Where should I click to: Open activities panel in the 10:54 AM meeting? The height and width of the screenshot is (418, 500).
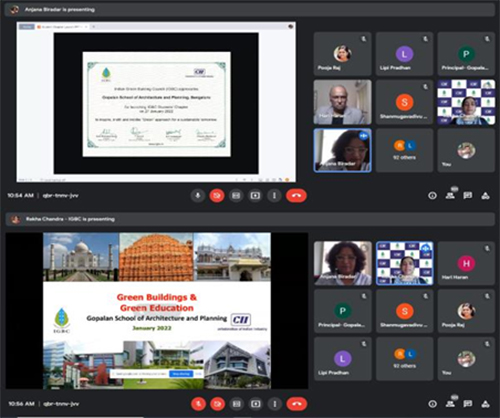[x=485, y=196]
